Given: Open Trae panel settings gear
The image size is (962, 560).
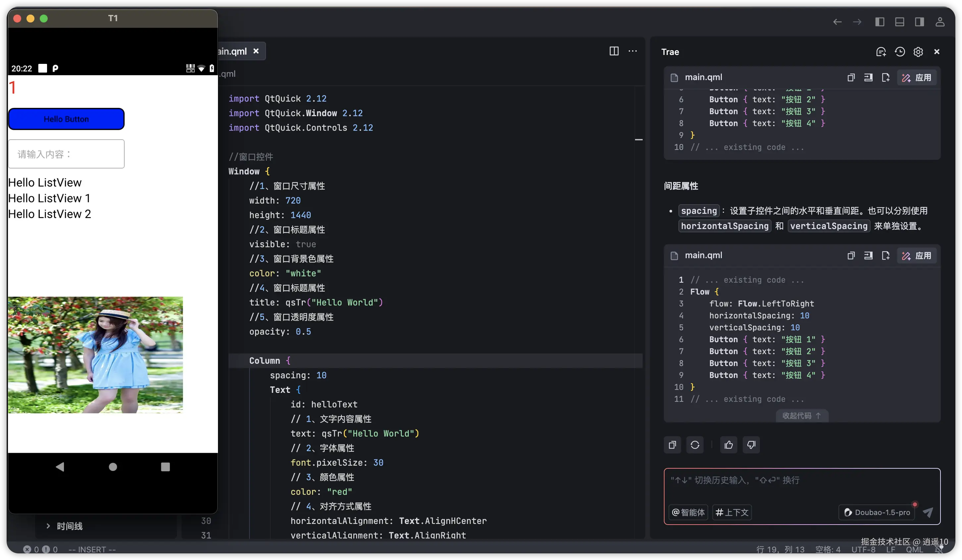Looking at the screenshot, I should 918,52.
